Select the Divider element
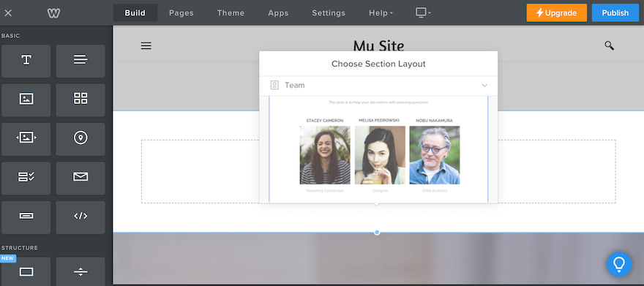The width and height of the screenshot is (644, 286). coord(80,271)
